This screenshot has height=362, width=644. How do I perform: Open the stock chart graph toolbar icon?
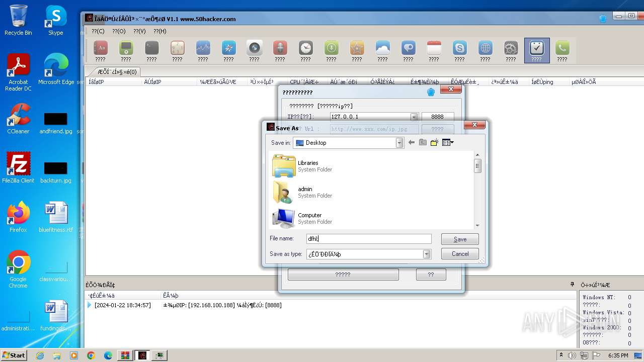tap(203, 48)
